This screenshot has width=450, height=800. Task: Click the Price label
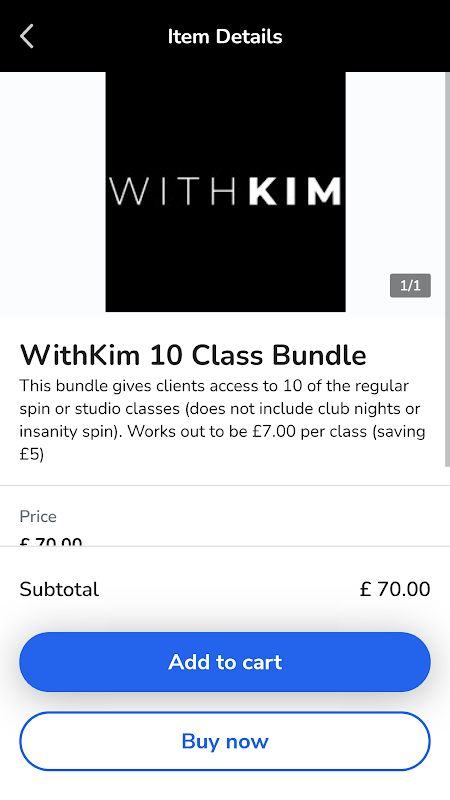pos(38,516)
